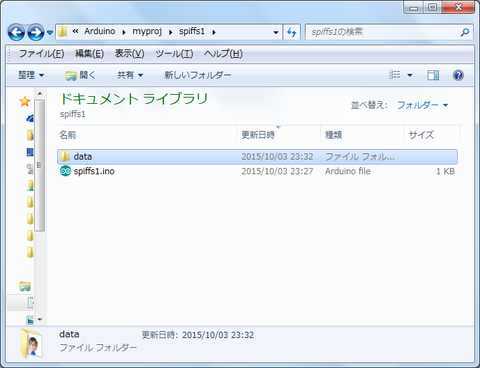The height and width of the screenshot is (368, 480).
Task: Click the Libraries icon in the sidebar
Action: (25, 286)
